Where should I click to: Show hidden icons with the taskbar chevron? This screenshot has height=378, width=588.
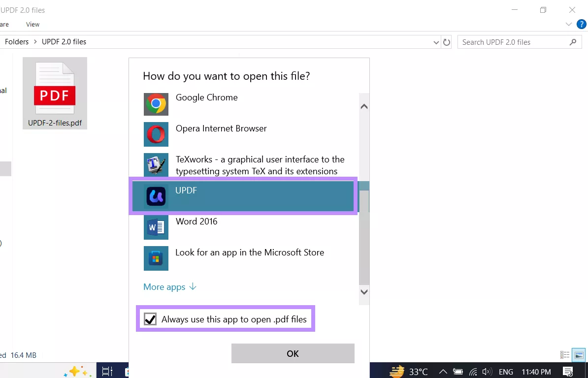(443, 372)
